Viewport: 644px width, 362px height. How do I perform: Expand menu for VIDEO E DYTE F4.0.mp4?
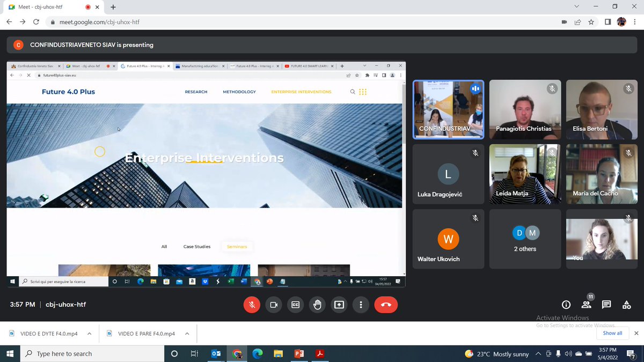pos(89,334)
